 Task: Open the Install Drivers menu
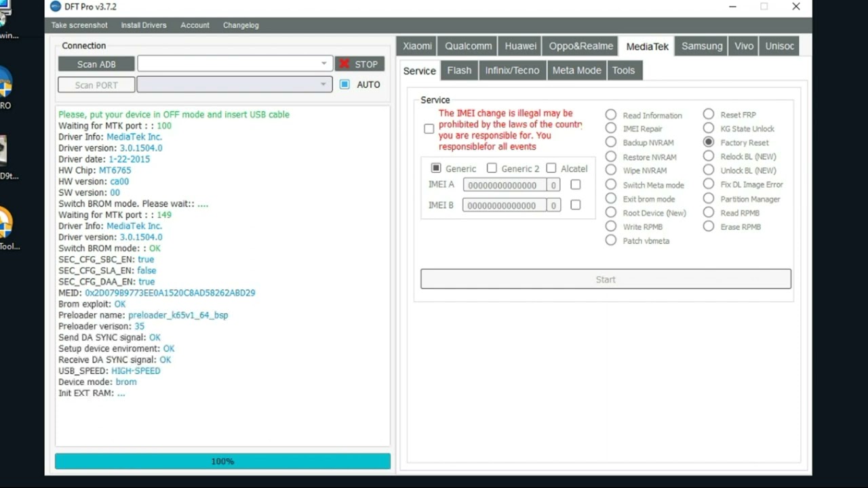144,25
